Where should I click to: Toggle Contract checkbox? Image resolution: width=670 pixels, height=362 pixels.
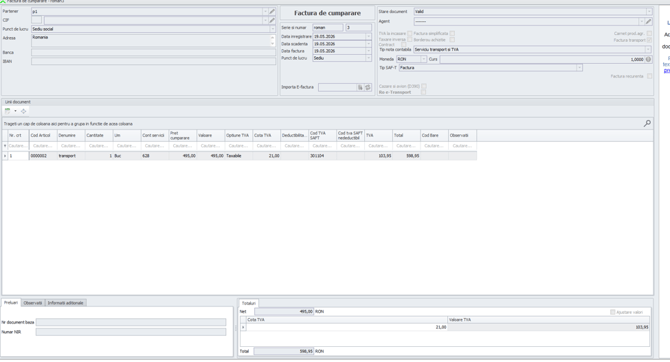coord(403,44)
